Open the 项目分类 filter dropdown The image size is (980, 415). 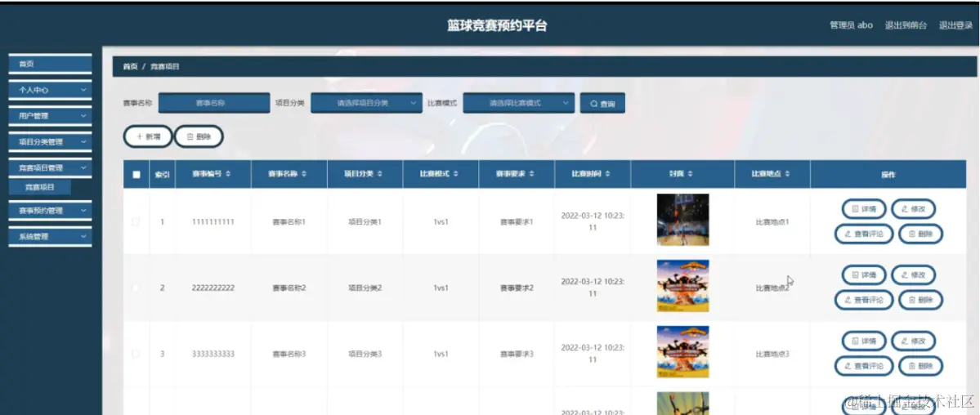point(366,103)
